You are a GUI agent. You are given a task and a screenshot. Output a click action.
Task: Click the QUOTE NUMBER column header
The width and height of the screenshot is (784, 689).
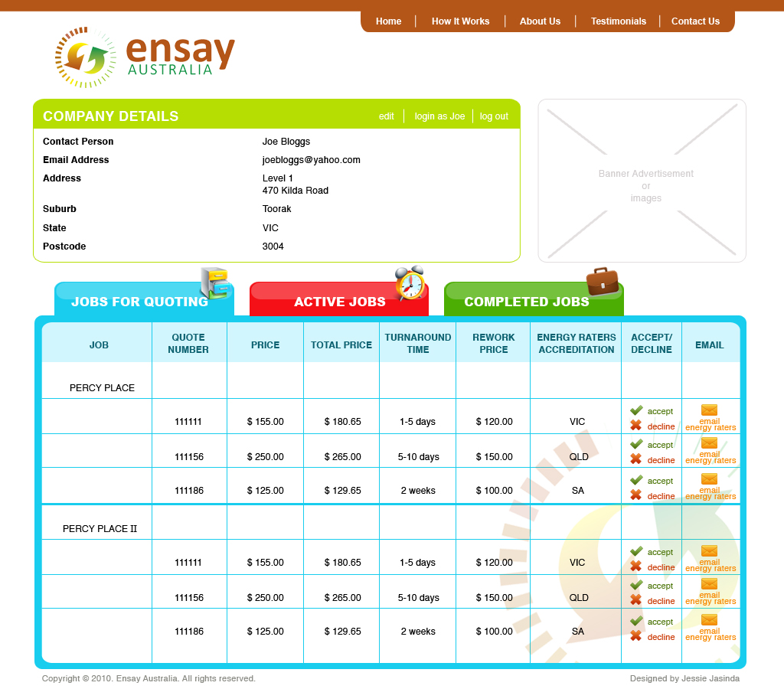[x=188, y=344]
